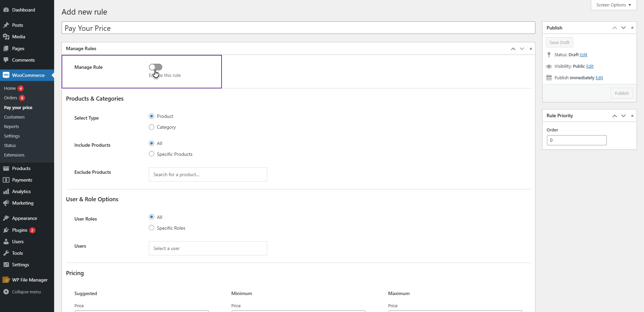Image resolution: width=644 pixels, height=312 pixels.
Task: Open the Select a user dropdown
Action: [208, 248]
